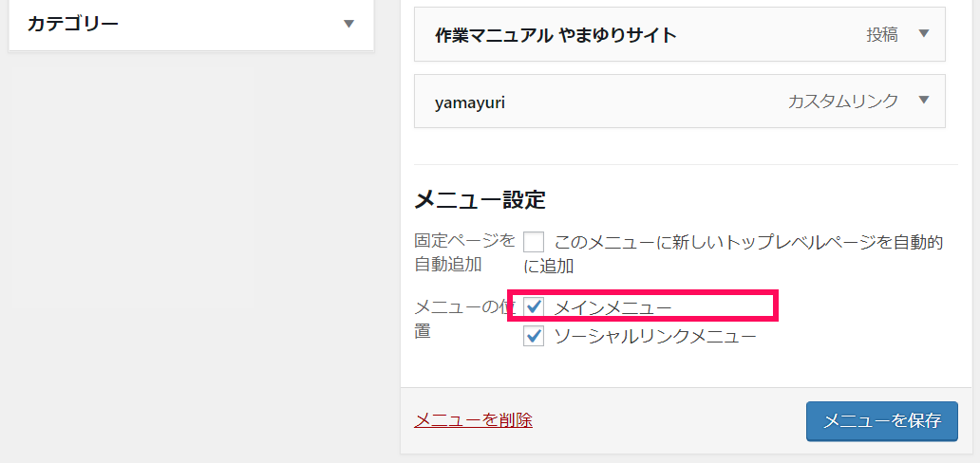Select the 作業マニュアル やまゆりサイト menu item
The image size is (980, 463).
pyautogui.click(x=679, y=35)
